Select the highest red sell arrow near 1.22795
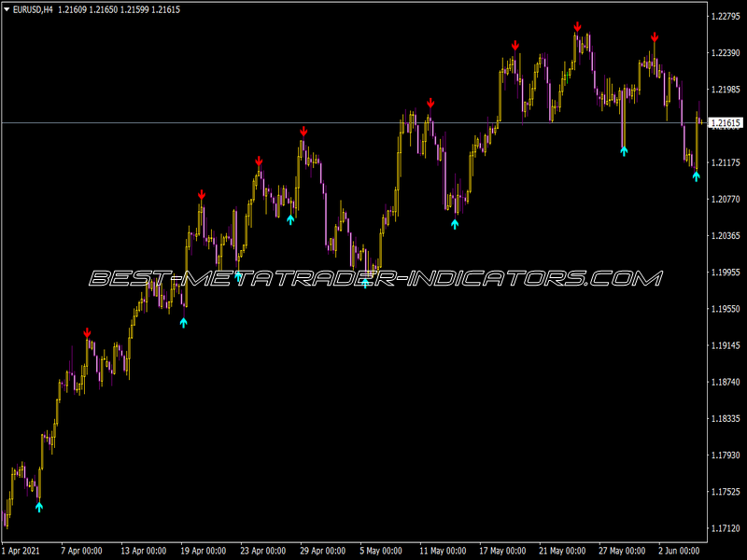Screen dimensions: 747x560 pyautogui.click(x=577, y=27)
